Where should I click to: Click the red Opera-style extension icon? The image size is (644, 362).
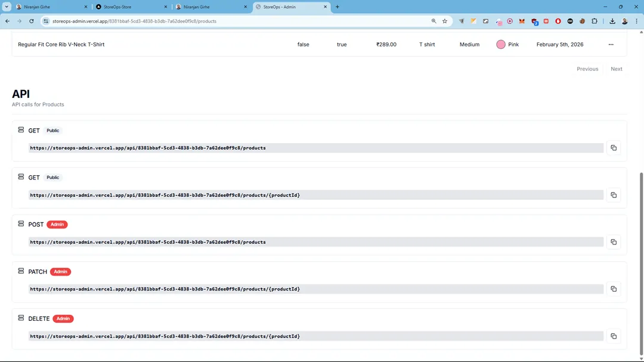click(x=558, y=21)
